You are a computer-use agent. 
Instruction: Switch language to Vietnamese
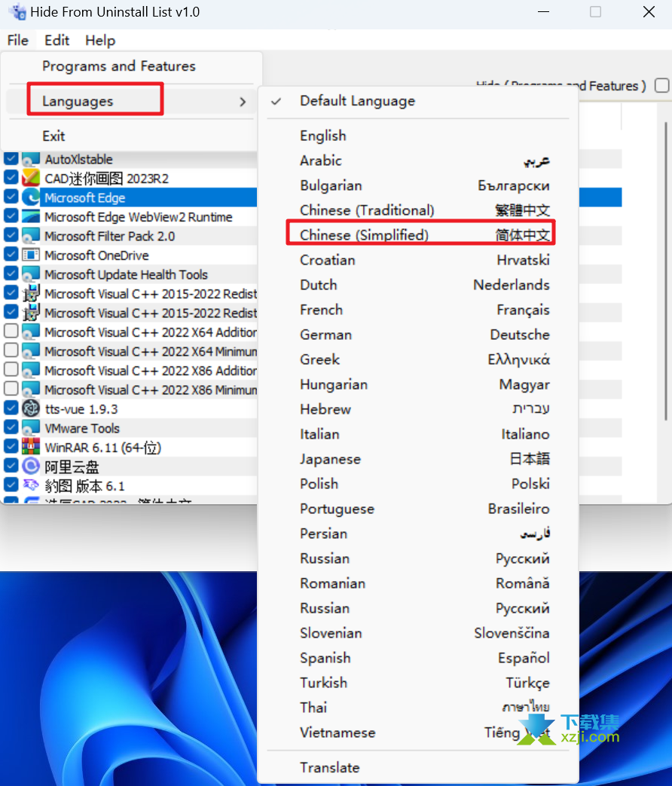click(x=418, y=732)
